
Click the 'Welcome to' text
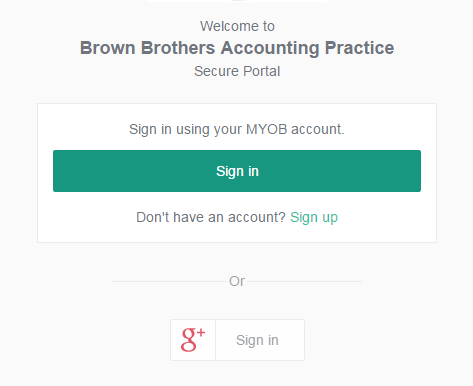point(237,26)
